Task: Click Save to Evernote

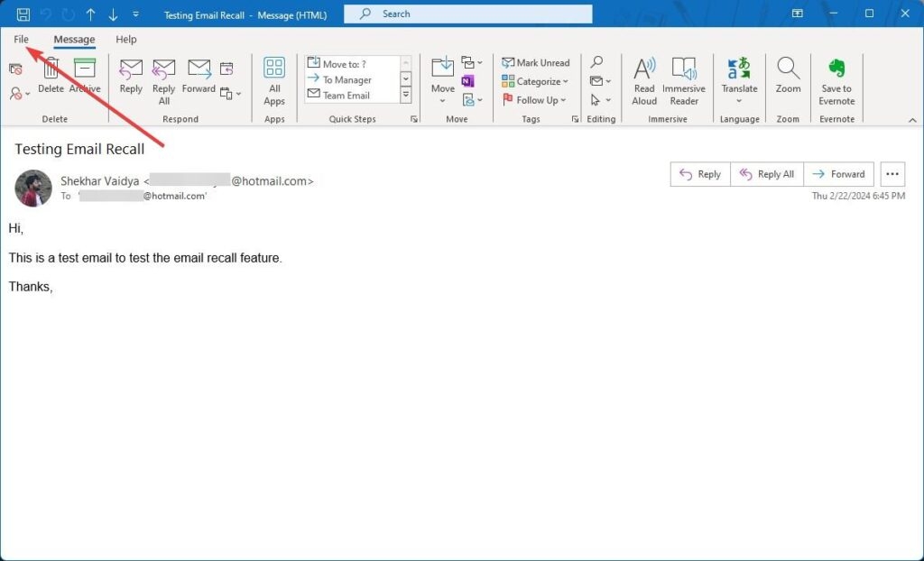Action: tap(836, 81)
